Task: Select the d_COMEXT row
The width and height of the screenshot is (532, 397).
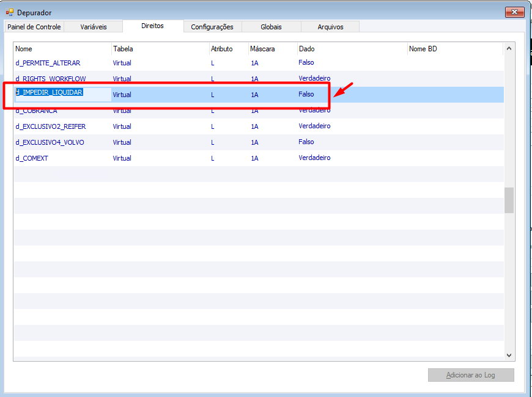Action: (259, 158)
